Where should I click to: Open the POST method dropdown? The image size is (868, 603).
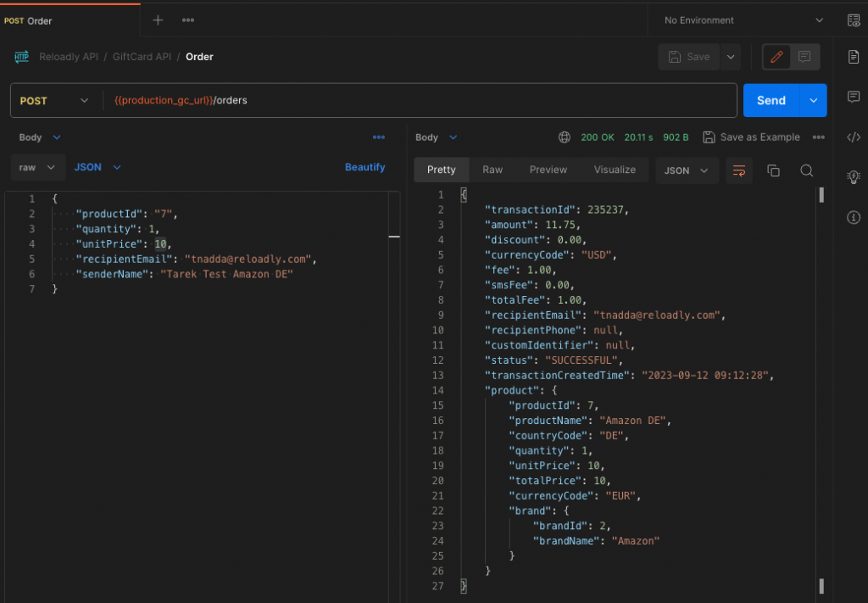[x=54, y=100]
